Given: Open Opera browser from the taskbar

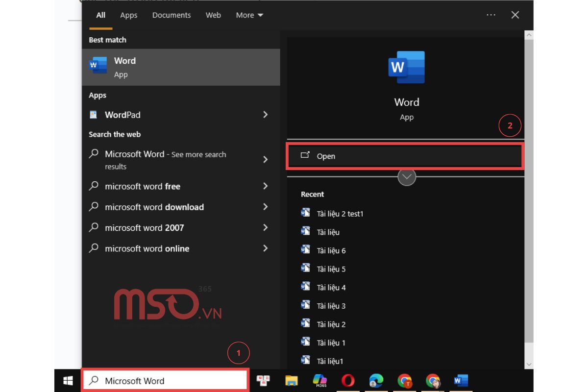Looking at the screenshot, I should [348, 381].
